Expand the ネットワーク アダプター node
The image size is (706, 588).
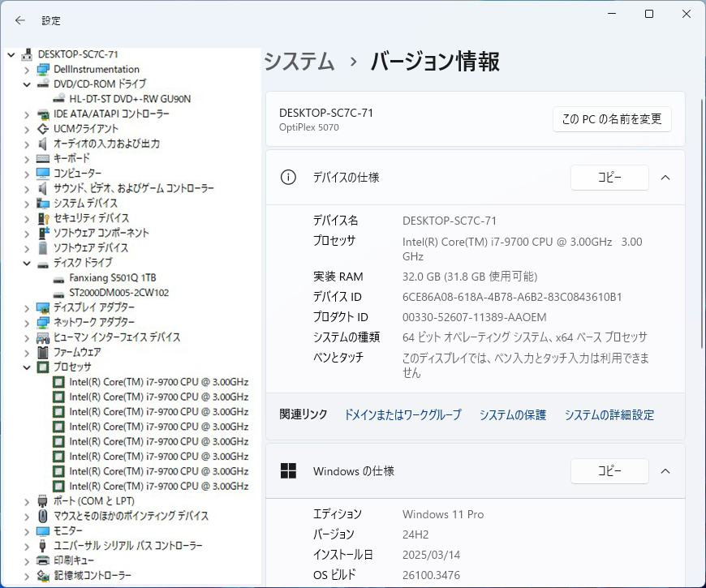(x=27, y=323)
